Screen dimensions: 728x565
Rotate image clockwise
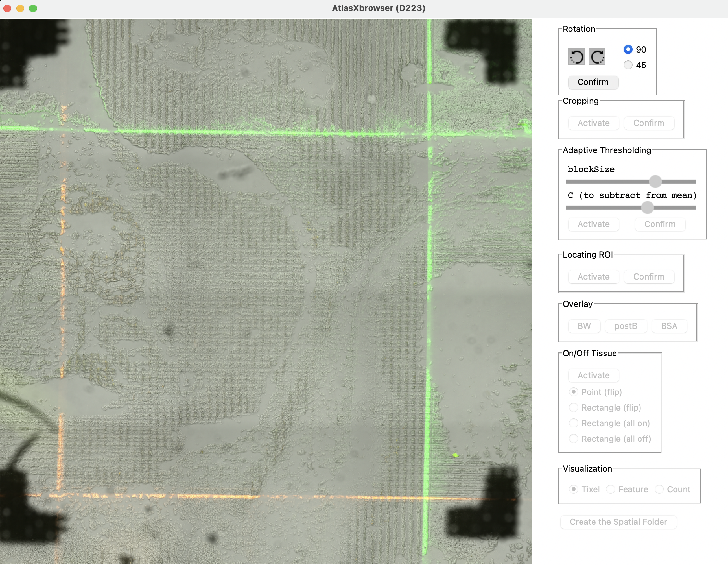tap(597, 56)
